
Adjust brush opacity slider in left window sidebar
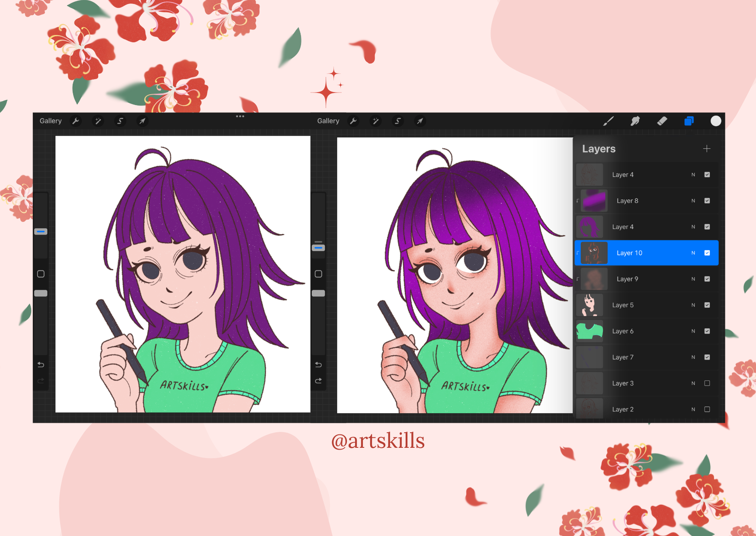pyautogui.click(x=41, y=294)
